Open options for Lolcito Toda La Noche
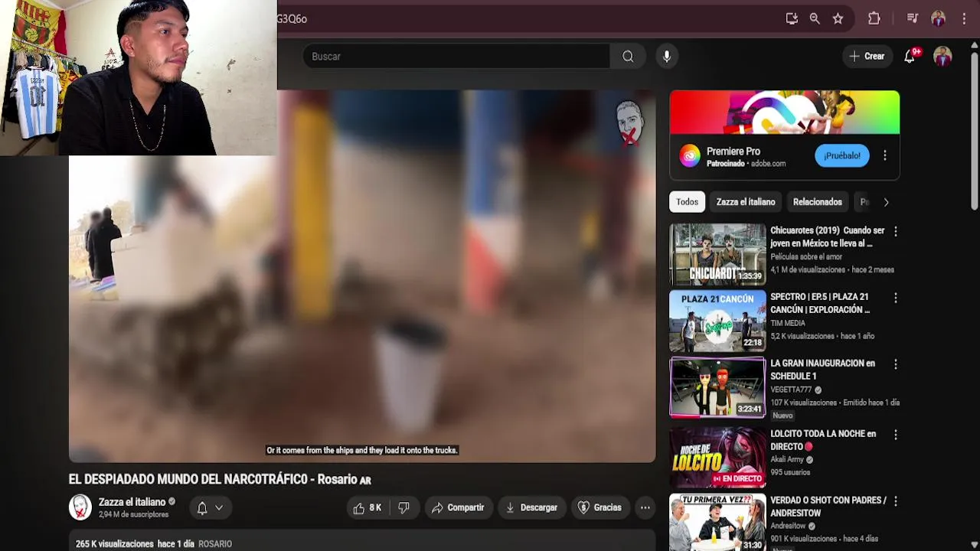 click(x=895, y=435)
